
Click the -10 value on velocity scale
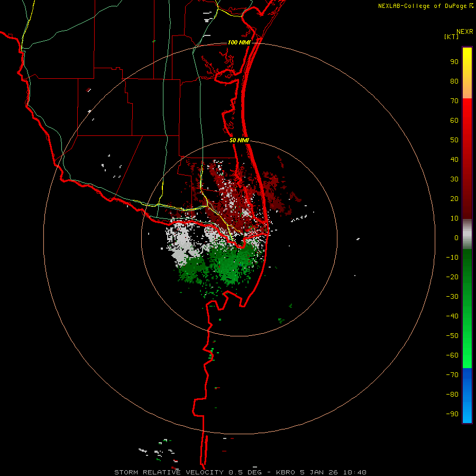click(x=452, y=258)
